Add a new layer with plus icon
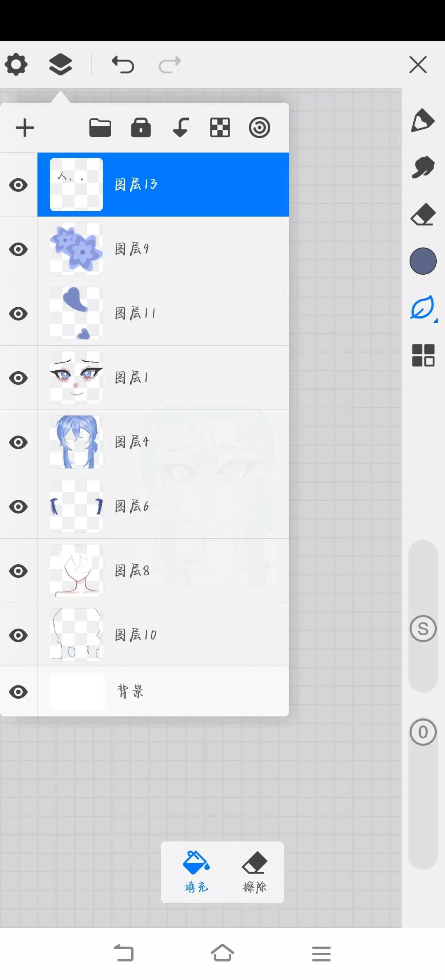445x980 pixels. tap(25, 127)
